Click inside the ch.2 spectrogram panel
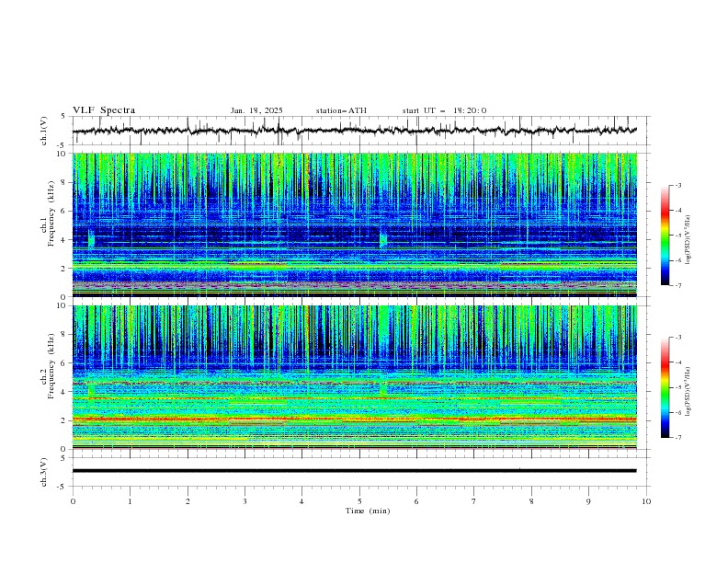Screen dimensions: 728x563 point(355,377)
